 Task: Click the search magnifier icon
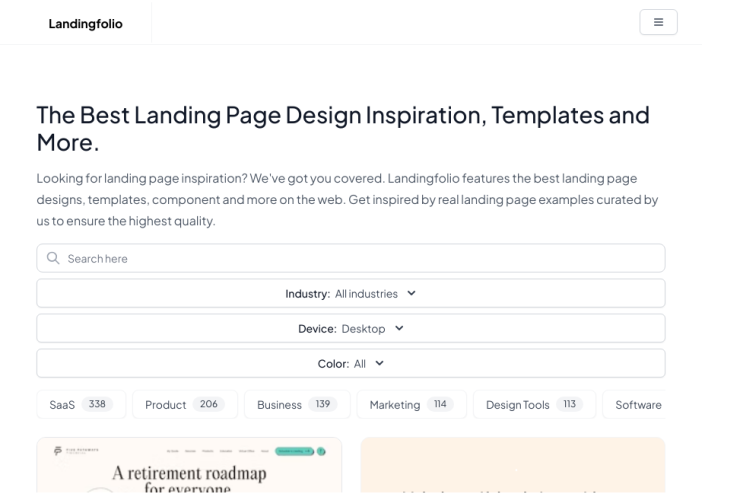(x=53, y=258)
